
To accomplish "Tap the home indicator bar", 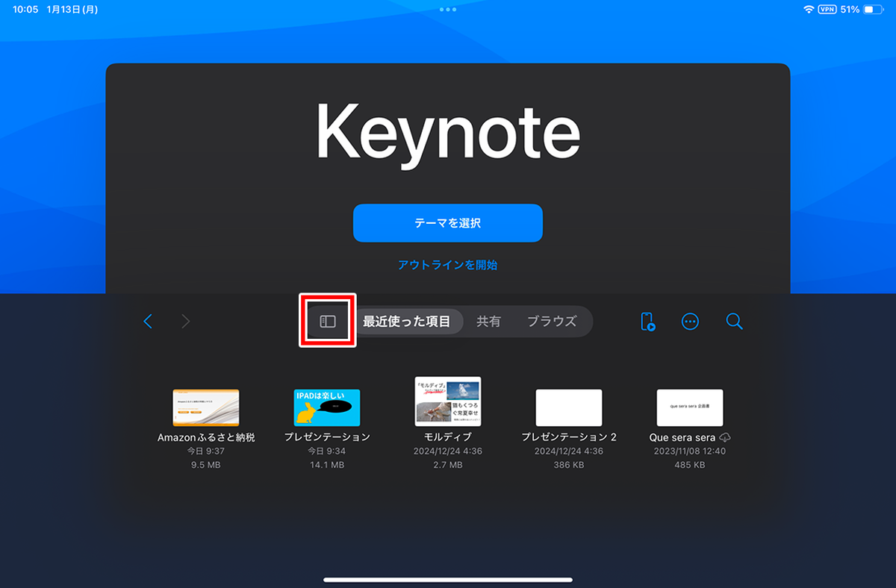I will [x=448, y=579].
